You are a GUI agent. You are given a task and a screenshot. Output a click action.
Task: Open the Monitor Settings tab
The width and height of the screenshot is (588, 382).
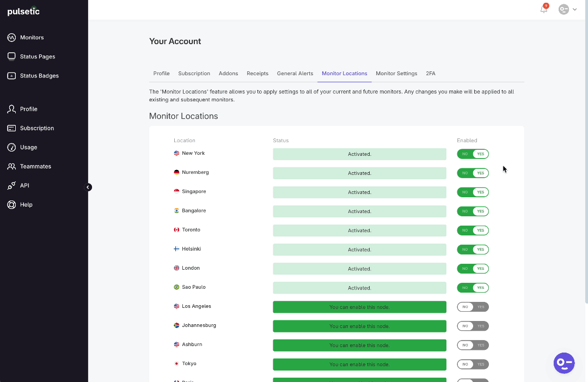[x=396, y=74]
